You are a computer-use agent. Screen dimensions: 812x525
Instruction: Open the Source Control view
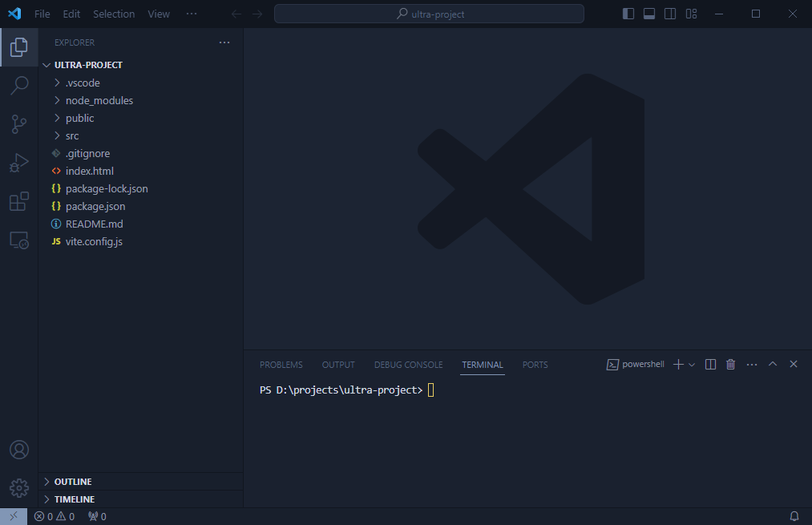19,124
